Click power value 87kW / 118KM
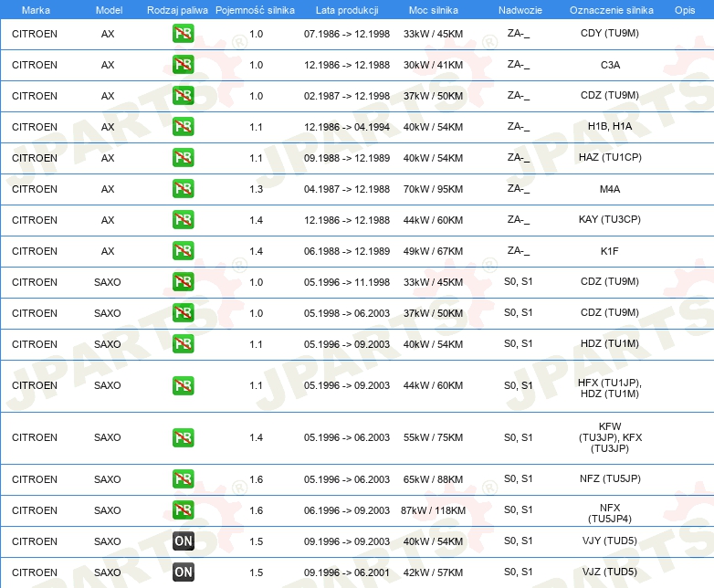The width and height of the screenshot is (714, 588). (x=433, y=510)
